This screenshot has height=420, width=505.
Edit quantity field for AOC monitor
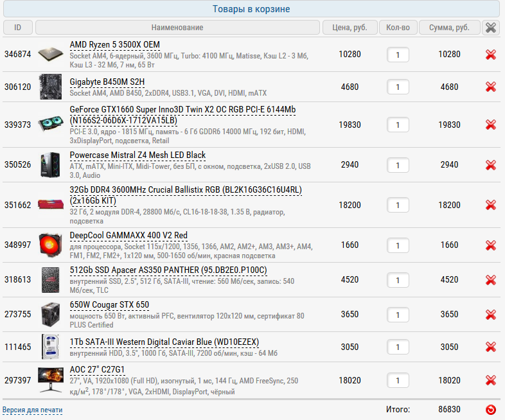click(398, 380)
